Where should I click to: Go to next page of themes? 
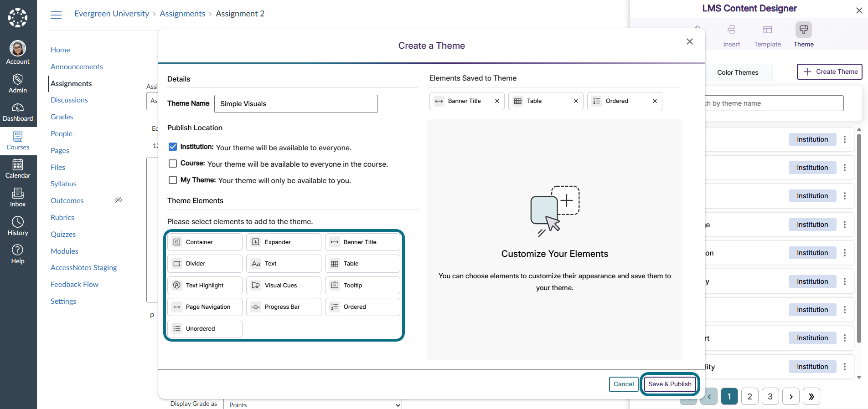point(791,396)
